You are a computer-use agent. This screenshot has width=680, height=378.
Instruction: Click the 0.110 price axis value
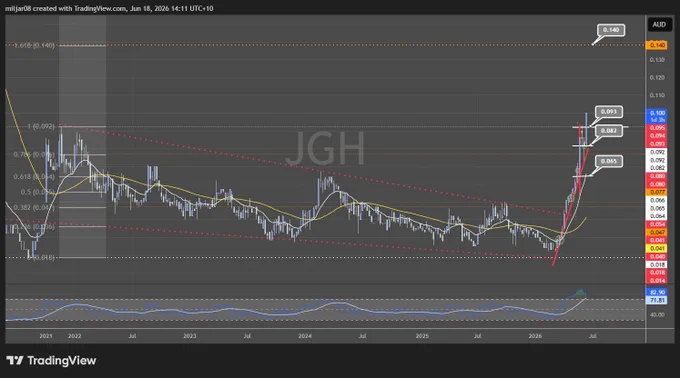tap(657, 95)
